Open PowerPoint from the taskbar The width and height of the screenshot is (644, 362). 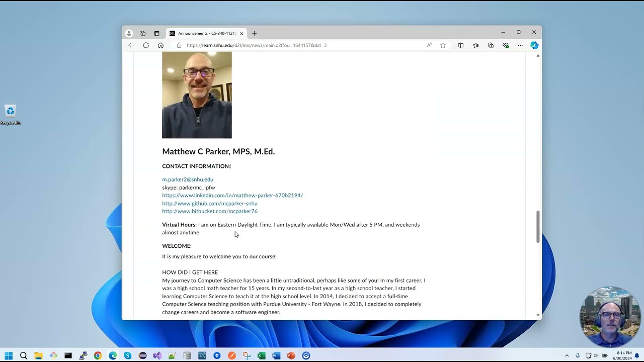pos(291,355)
